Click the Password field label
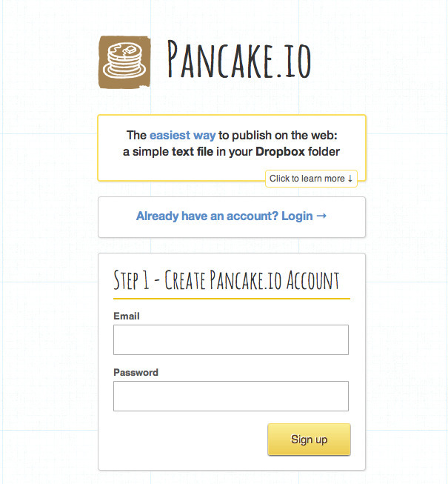 (136, 372)
